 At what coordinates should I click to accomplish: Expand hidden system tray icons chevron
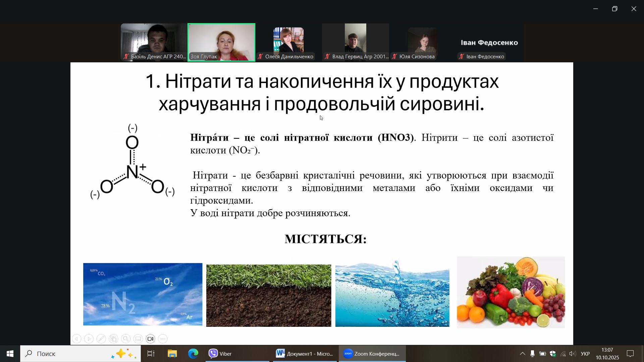point(522,354)
